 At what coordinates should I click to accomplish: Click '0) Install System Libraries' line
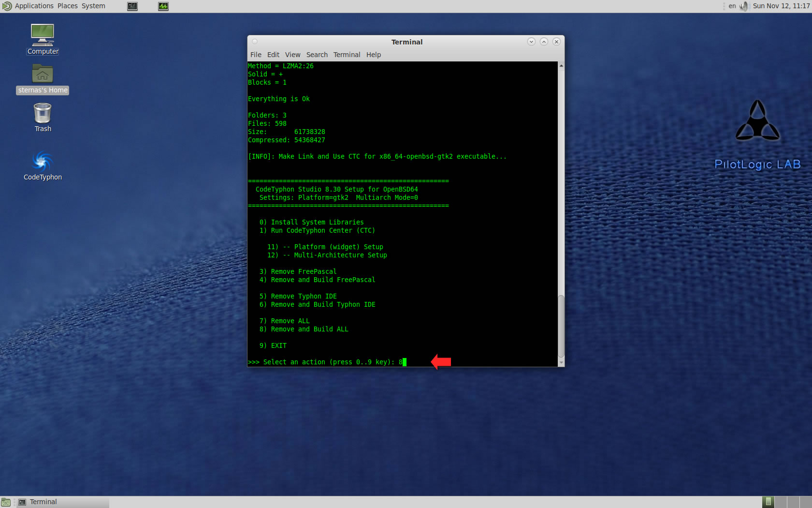pyautogui.click(x=311, y=222)
